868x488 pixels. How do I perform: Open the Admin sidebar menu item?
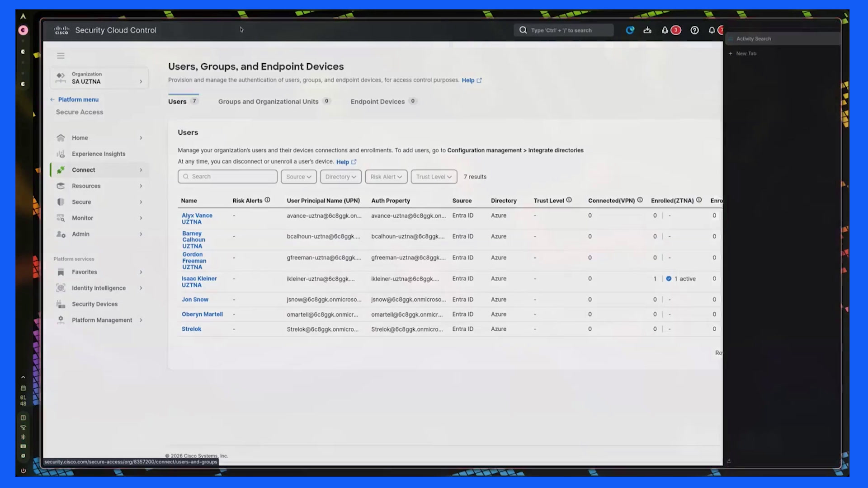coord(99,234)
